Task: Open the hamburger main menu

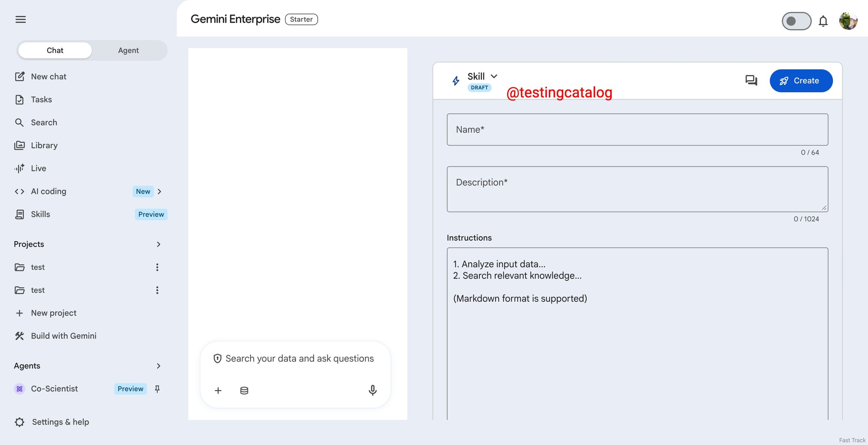Action: tap(20, 20)
